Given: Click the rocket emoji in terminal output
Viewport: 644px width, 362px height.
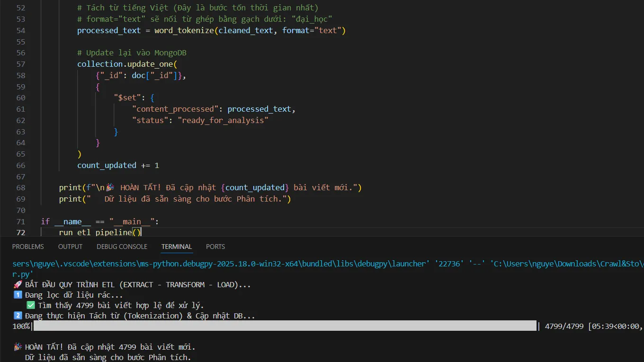Looking at the screenshot, I should [18, 285].
